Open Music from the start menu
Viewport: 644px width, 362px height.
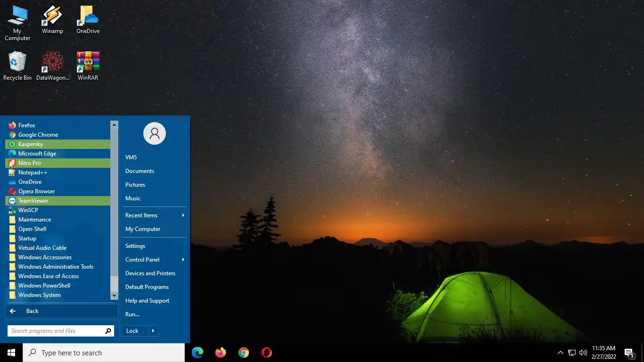pyautogui.click(x=155, y=198)
